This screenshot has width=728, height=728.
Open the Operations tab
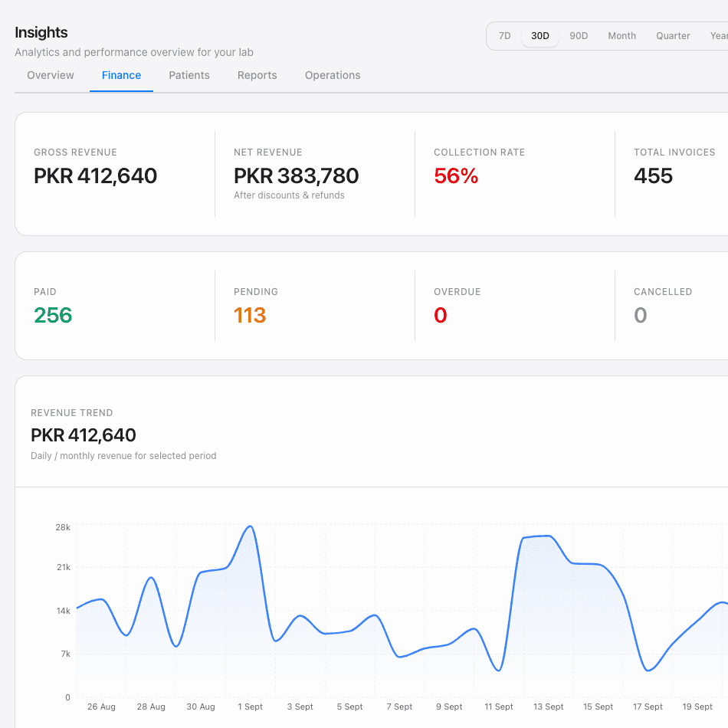(333, 75)
